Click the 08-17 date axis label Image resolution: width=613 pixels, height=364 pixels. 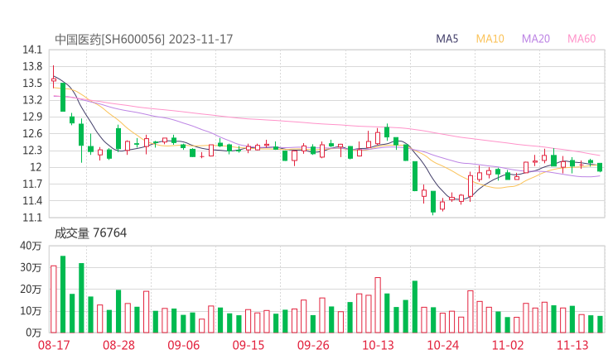(x=54, y=345)
